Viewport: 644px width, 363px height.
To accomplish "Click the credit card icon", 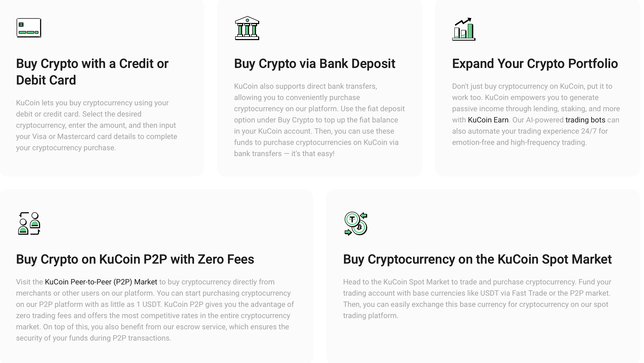I will [x=29, y=28].
